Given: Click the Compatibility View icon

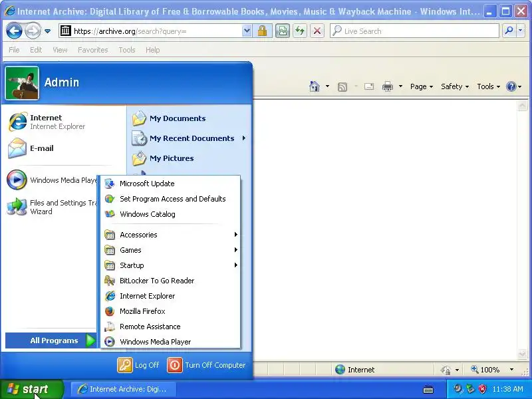Looking at the screenshot, I should point(282,31).
